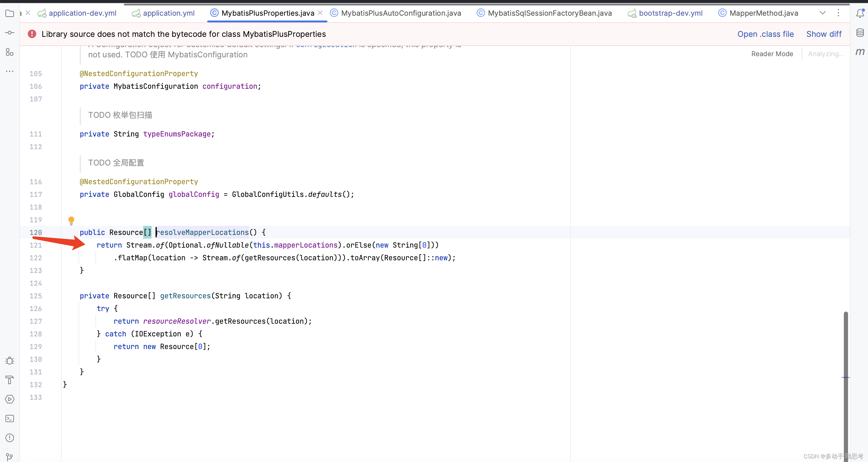Expand the more tool windows ellipsis
This screenshot has height=462, width=868.
[x=9, y=71]
